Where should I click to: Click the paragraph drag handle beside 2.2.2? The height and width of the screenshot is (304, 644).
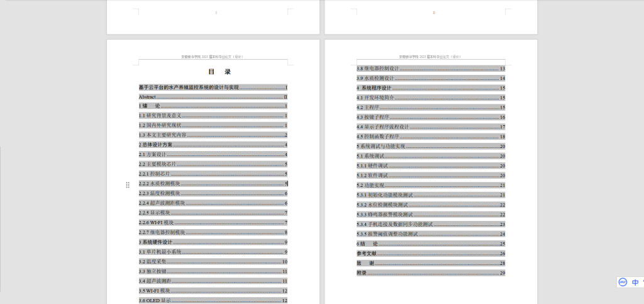[x=128, y=184]
